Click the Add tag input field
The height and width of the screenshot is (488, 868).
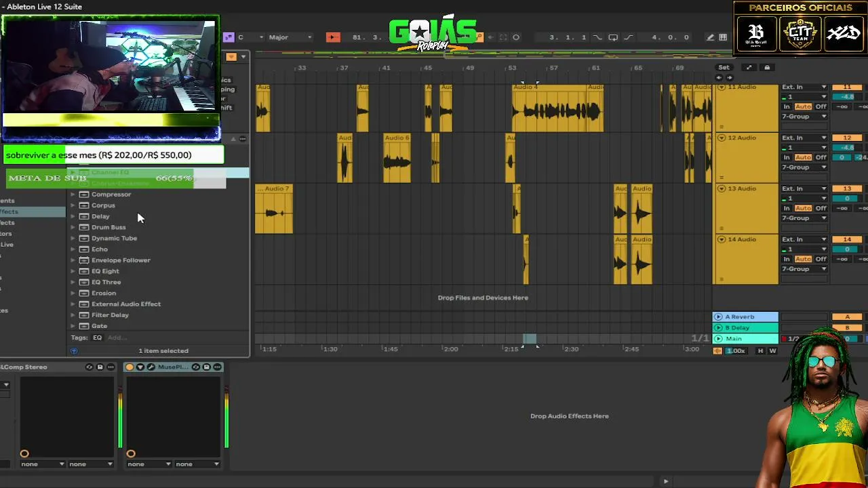click(x=117, y=338)
